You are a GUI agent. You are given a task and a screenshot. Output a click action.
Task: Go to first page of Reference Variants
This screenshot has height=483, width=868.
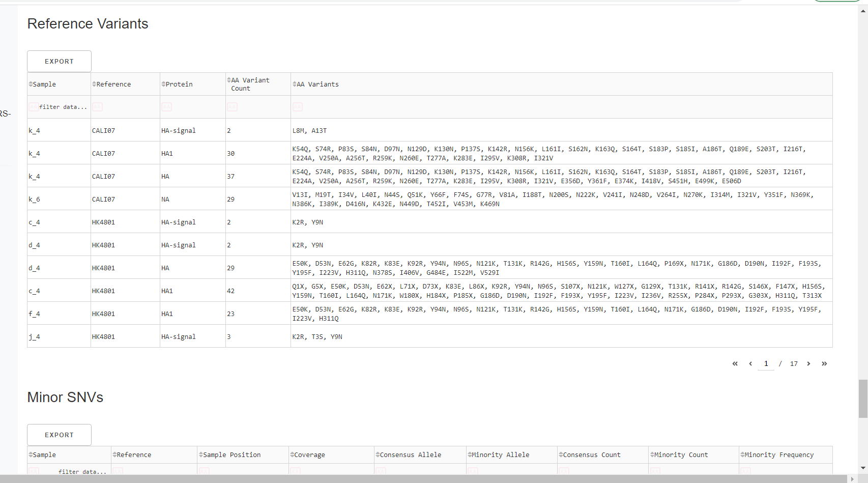735,363
